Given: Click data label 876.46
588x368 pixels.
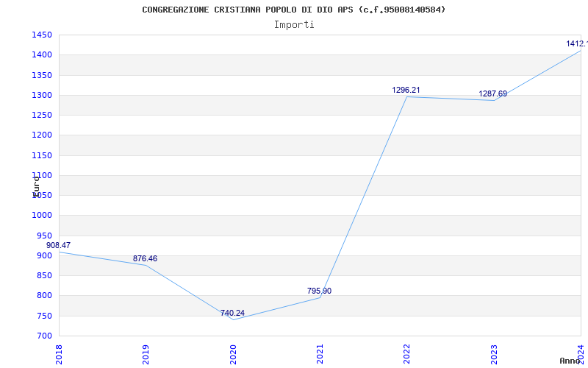Looking at the screenshot, I should [145, 259].
